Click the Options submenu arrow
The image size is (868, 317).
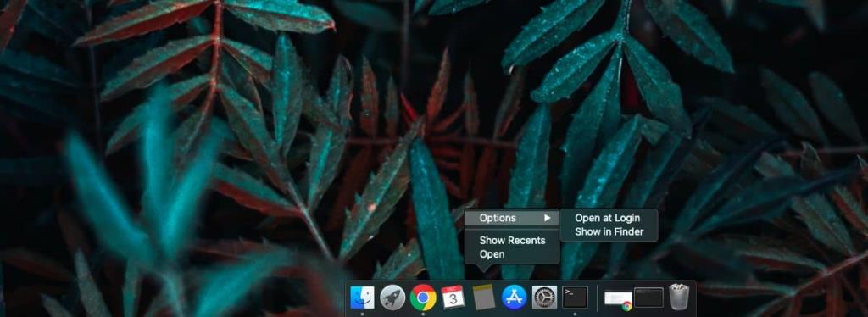(548, 218)
